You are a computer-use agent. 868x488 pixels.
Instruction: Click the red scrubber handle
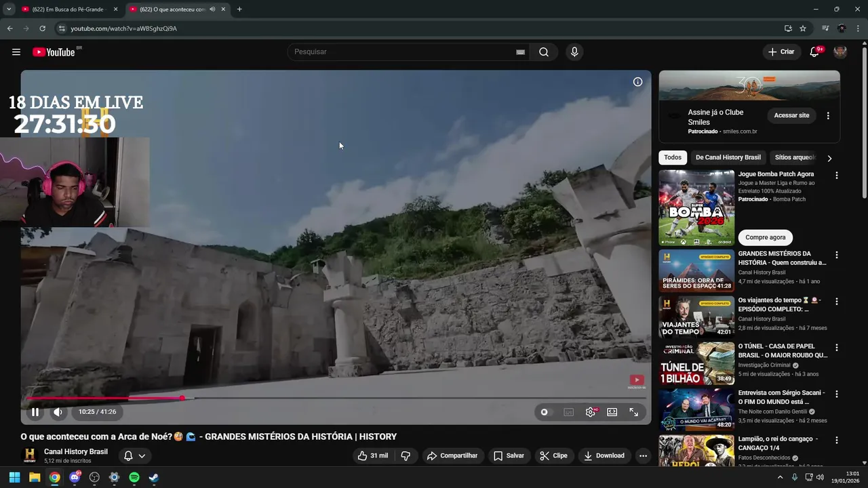tap(182, 398)
